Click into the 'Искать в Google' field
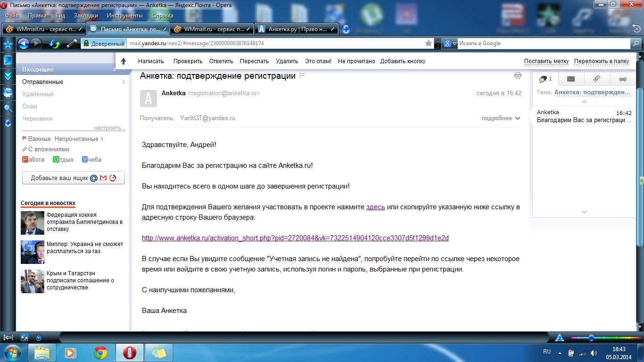 pyautogui.click(x=544, y=43)
